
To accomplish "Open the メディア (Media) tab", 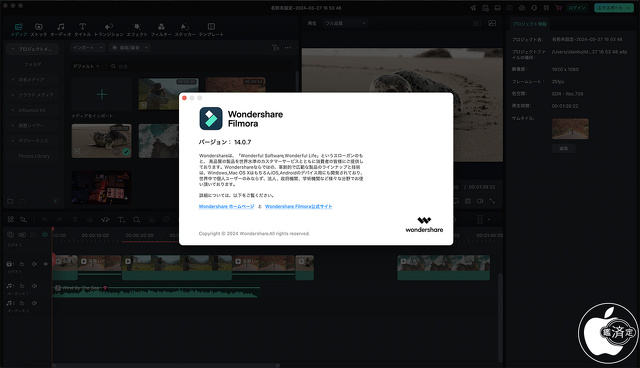I will (x=18, y=30).
